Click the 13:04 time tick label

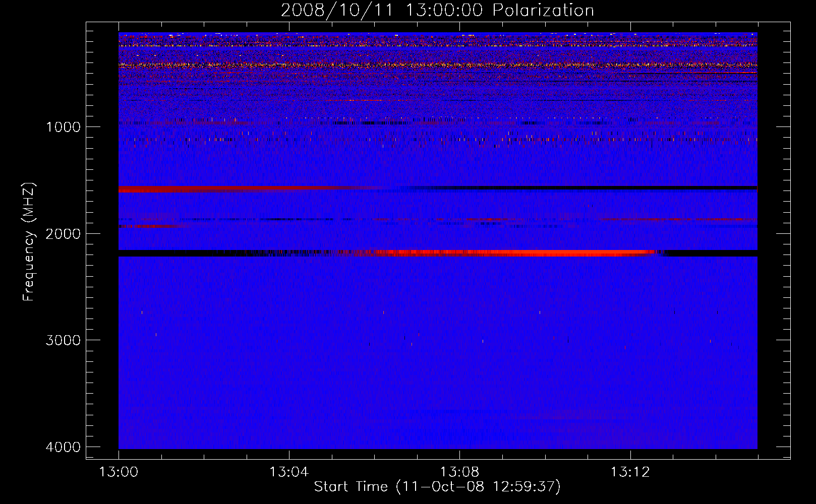pos(289,472)
